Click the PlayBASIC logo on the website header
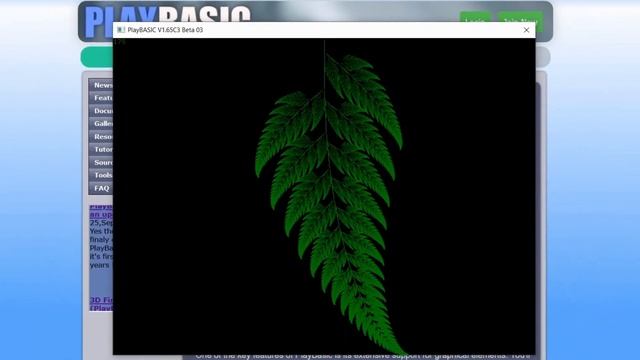This screenshot has width=640, height=360. point(167,13)
